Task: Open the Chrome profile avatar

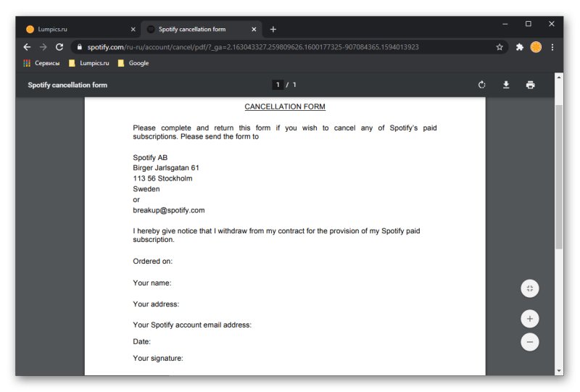Action: [x=536, y=47]
